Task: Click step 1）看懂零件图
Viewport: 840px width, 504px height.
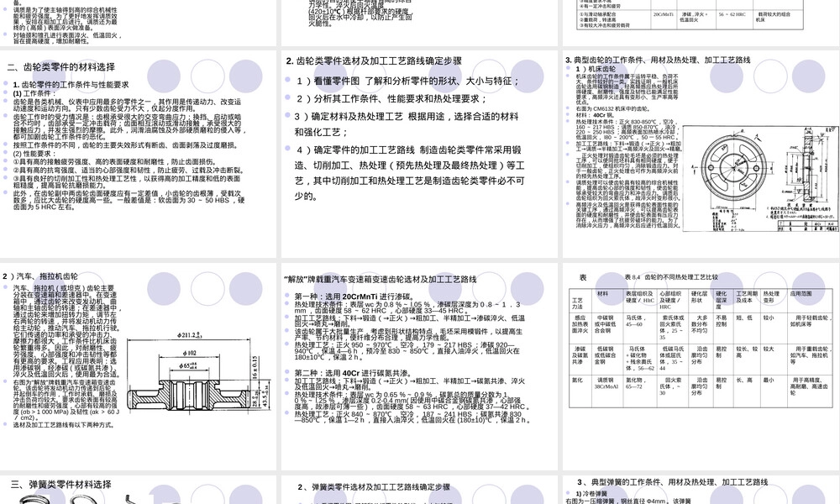Action: point(407,81)
